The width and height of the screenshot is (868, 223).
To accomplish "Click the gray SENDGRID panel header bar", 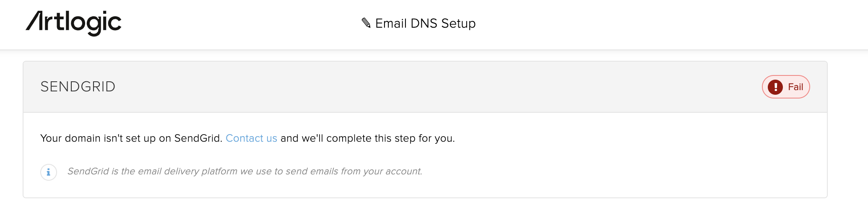I will tap(425, 87).
